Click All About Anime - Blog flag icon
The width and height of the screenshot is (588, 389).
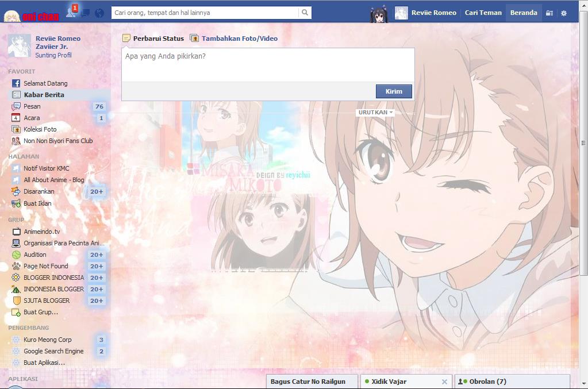pyautogui.click(x=16, y=180)
